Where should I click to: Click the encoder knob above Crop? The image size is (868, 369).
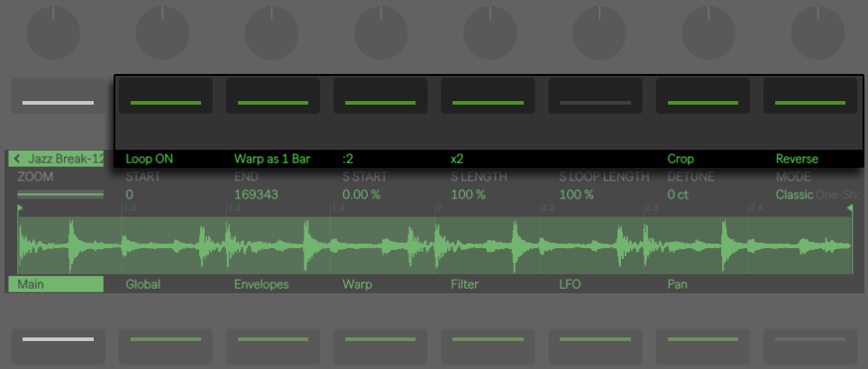708,33
